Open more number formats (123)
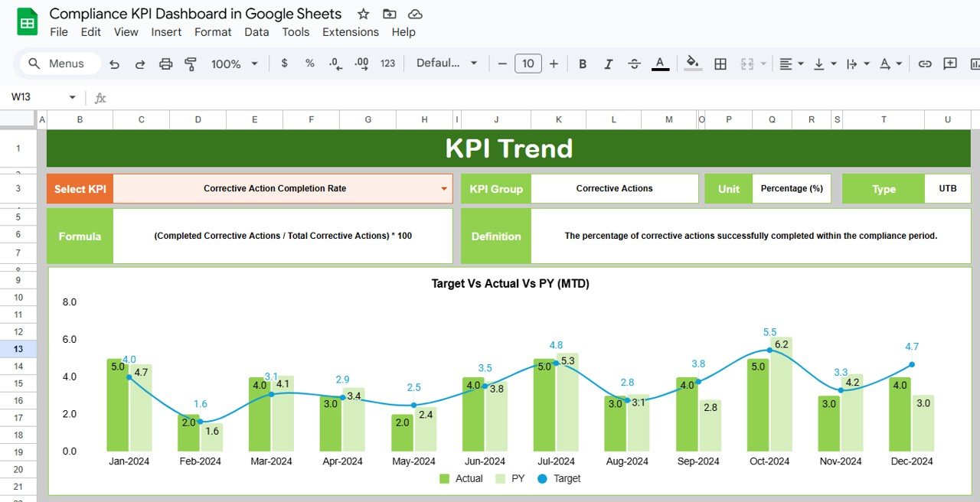 (388, 64)
